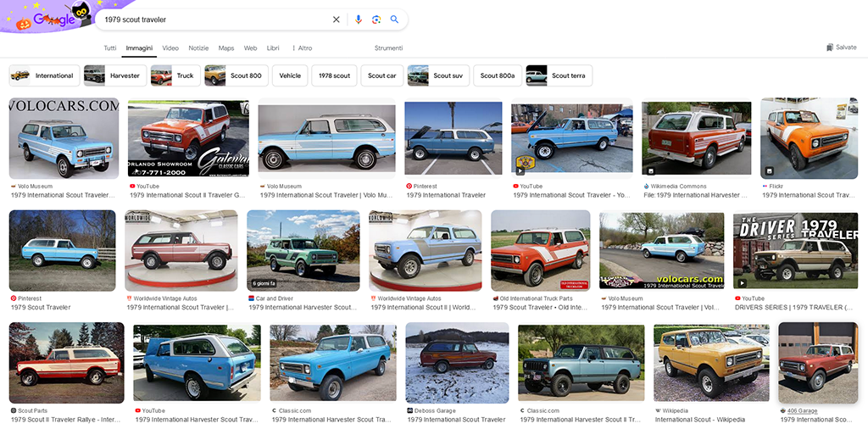
Task: Clear the search box with X icon
Action: (336, 19)
